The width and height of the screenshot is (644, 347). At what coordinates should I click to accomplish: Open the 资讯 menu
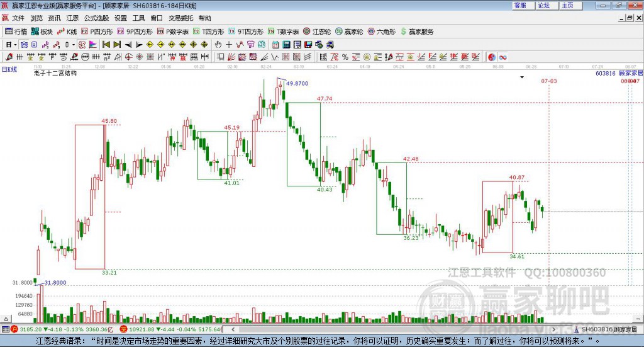[54, 18]
